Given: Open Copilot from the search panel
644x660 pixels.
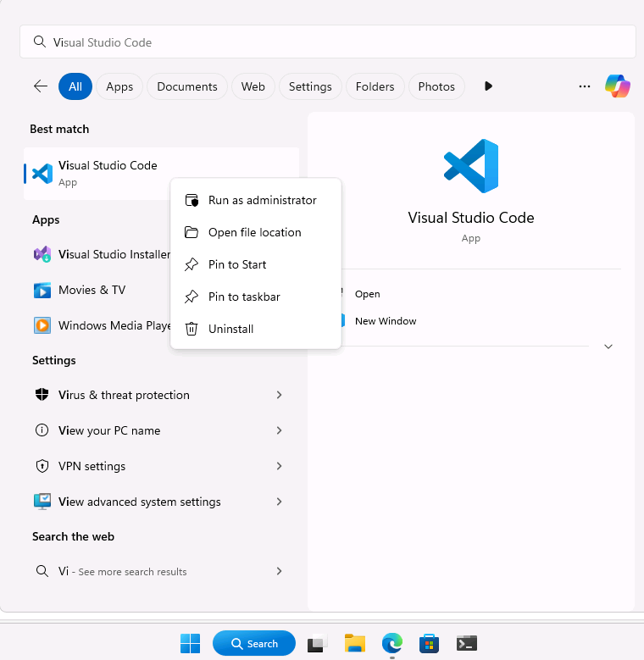Looking at the screenshot, I should click(x=618, y=86).
